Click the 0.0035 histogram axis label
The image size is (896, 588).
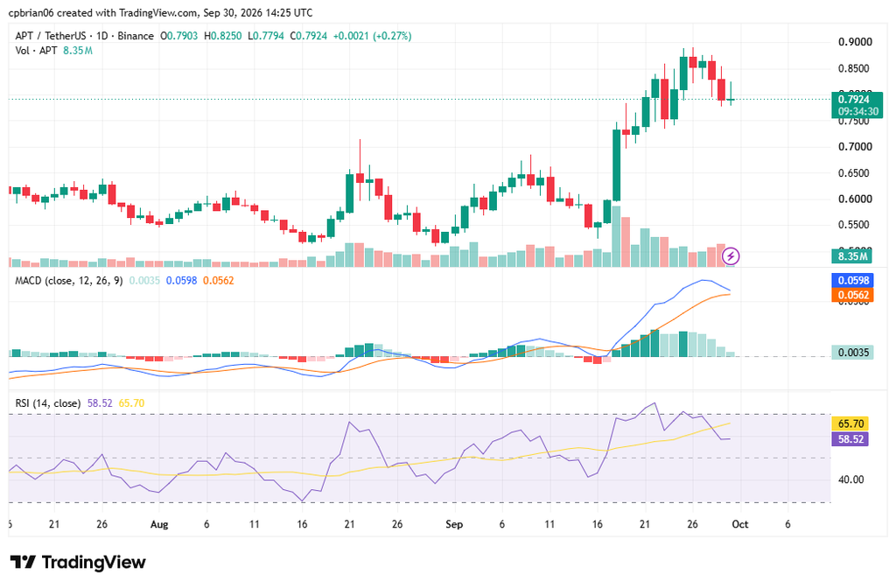851,353
